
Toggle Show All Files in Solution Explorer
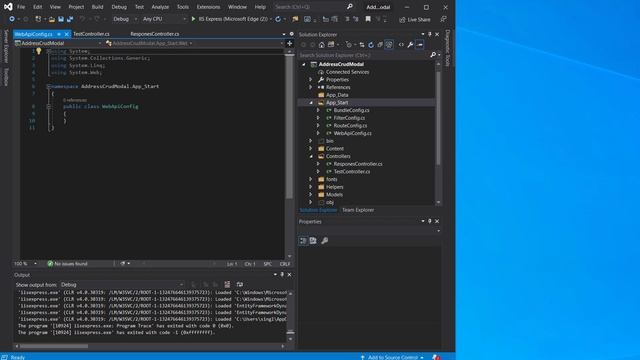click(389, 45)
